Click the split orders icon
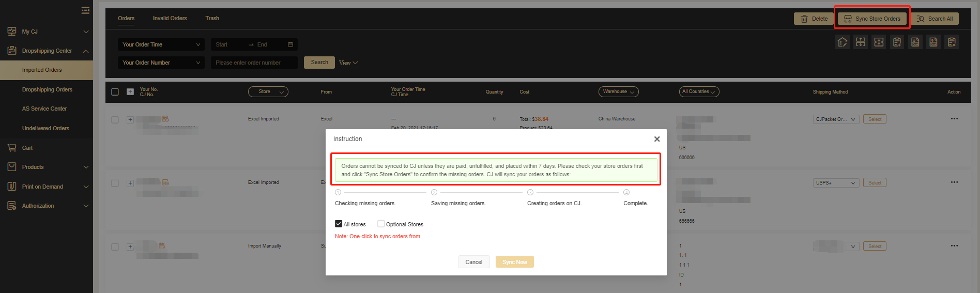980x293 pixels. click(x=861, y=42)
